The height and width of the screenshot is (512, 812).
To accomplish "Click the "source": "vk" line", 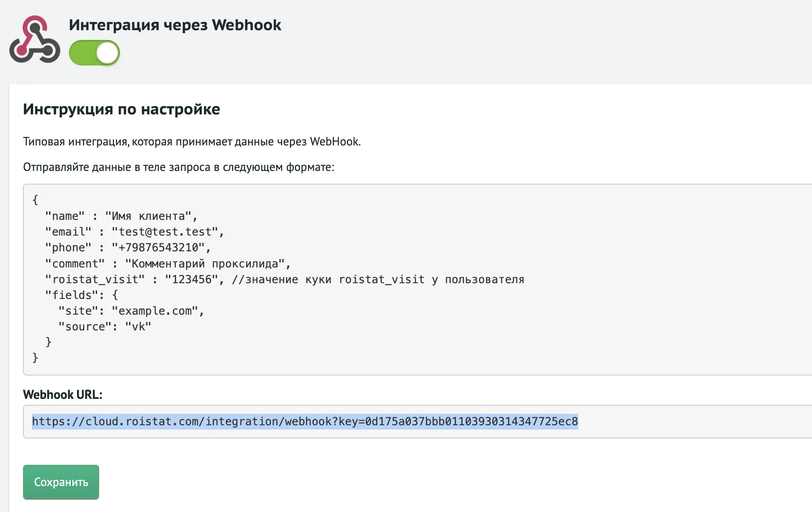I will [x=105, y=327].
